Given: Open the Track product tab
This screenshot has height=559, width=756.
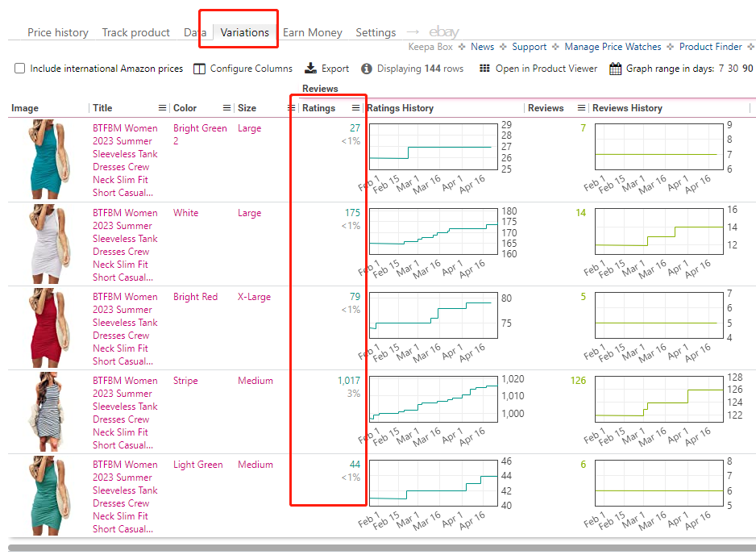Looking at the screenshot, I should (x=135, y=32).
